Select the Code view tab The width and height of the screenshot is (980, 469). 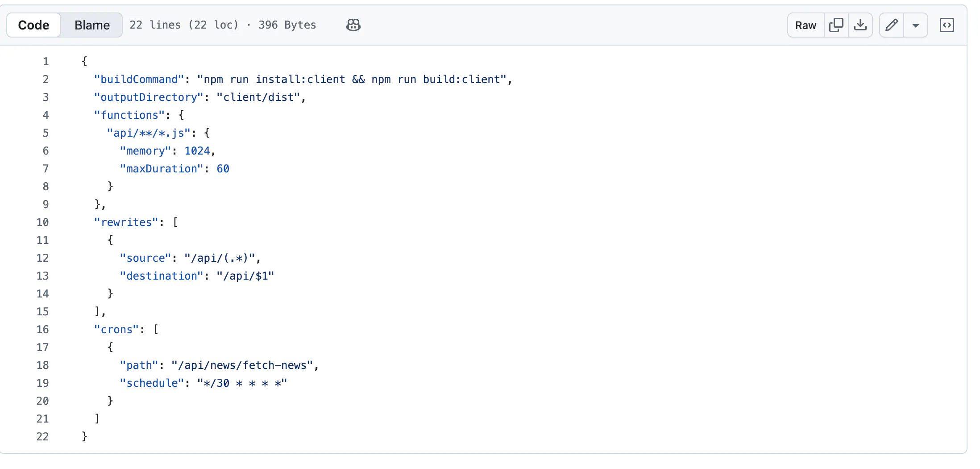pyautogui.click(x=34, y=25)
